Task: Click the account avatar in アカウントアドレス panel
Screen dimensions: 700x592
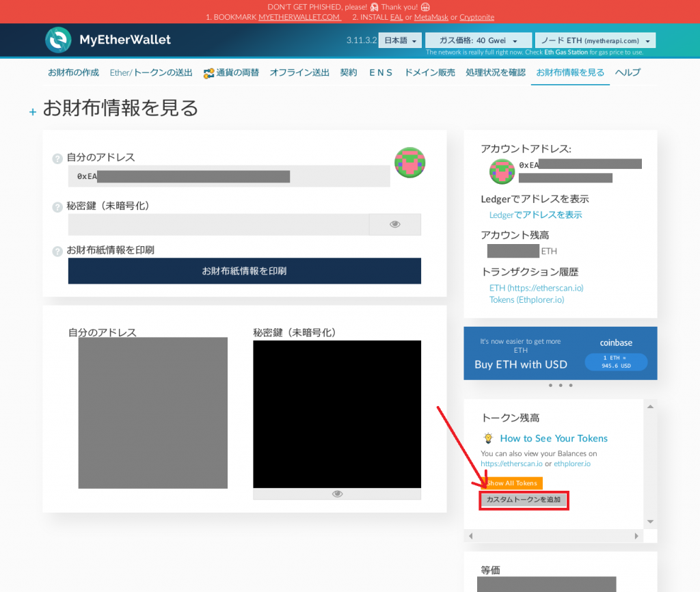Action: pyautogui.click(x=502, y=171)
